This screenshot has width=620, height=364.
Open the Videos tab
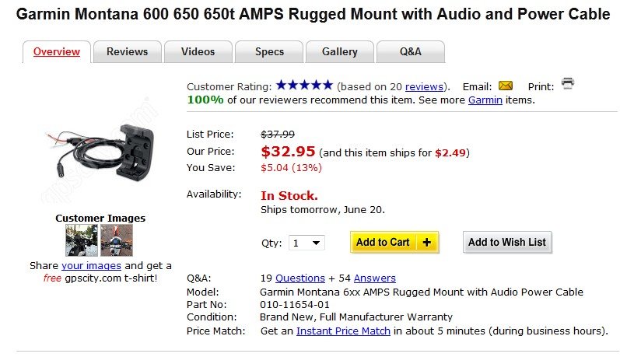click(198, 52)
